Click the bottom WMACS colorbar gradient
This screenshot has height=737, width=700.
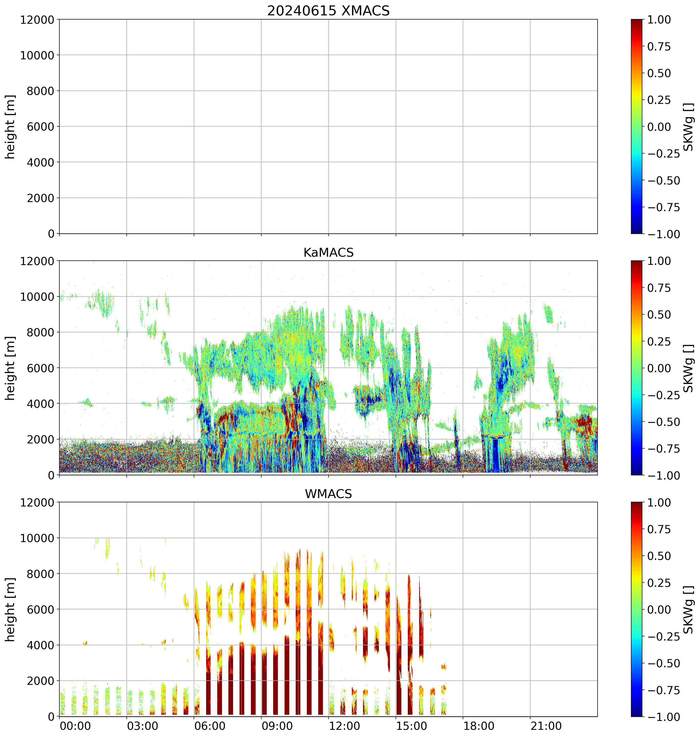[637, 609]
